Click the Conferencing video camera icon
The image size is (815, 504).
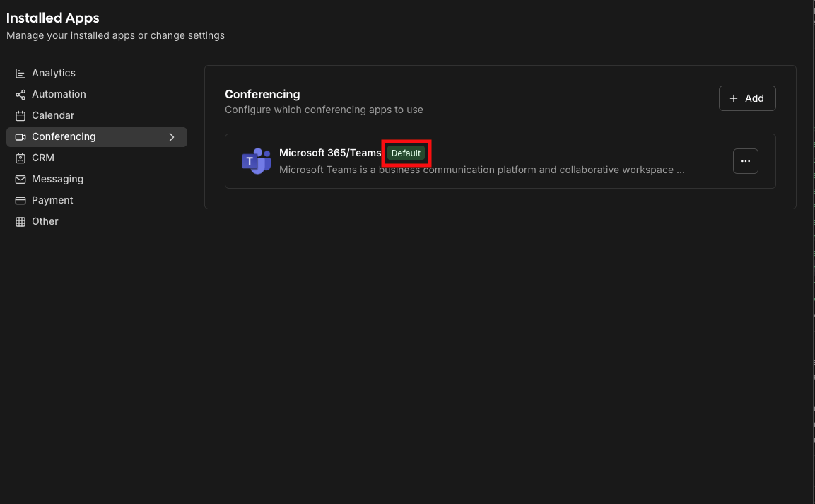coord(20,137)
